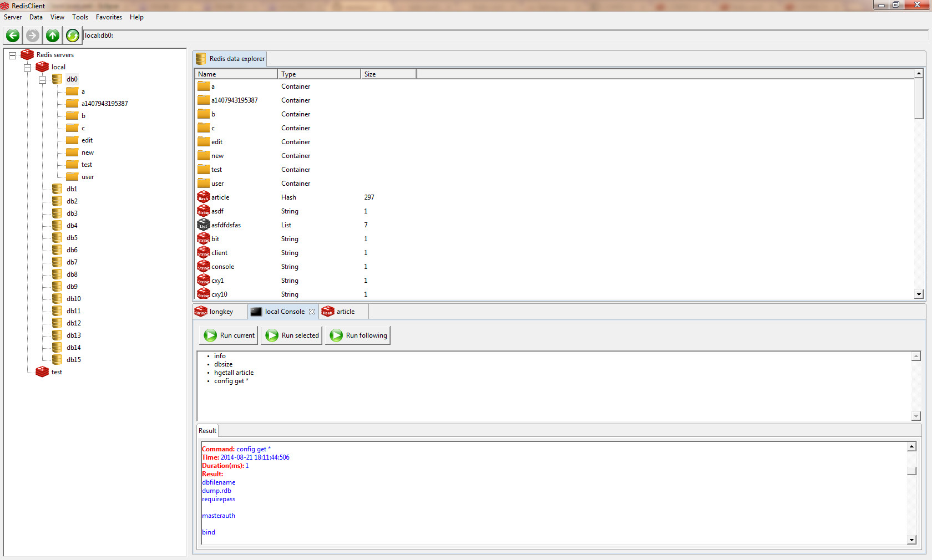Select the local server icon in tree
932x560 pixels.
(42, 67)
